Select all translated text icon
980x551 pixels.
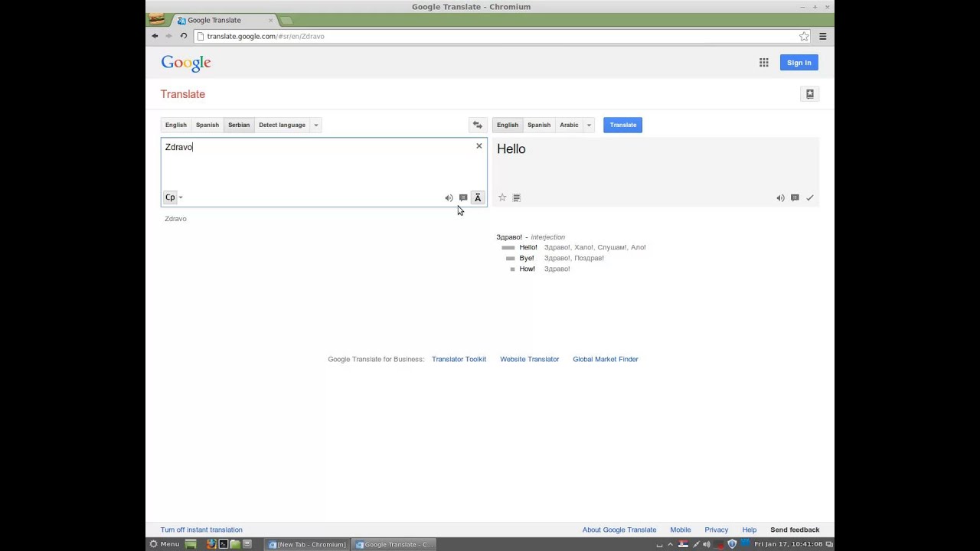click(517, 197)
